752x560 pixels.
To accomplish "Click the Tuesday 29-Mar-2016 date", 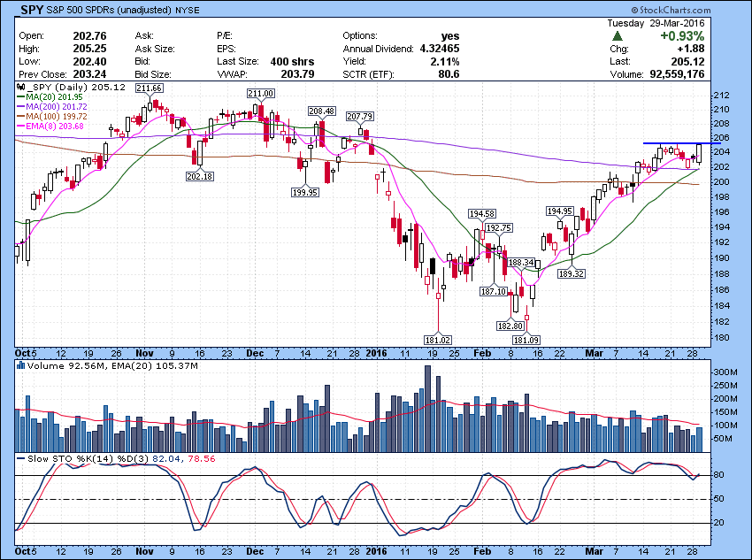I will [x=656, y=23].
